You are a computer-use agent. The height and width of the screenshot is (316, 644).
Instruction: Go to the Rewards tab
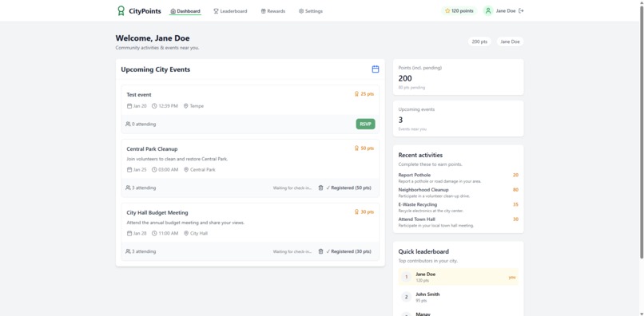coord(272,11)
